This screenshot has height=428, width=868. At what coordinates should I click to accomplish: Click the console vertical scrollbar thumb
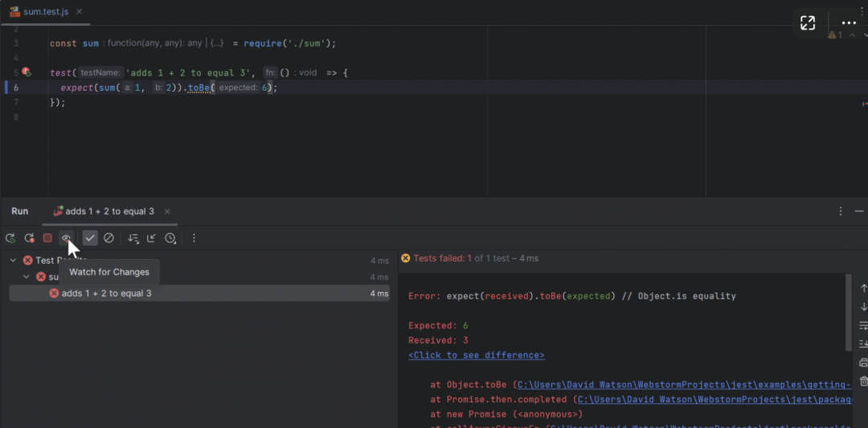850,313
